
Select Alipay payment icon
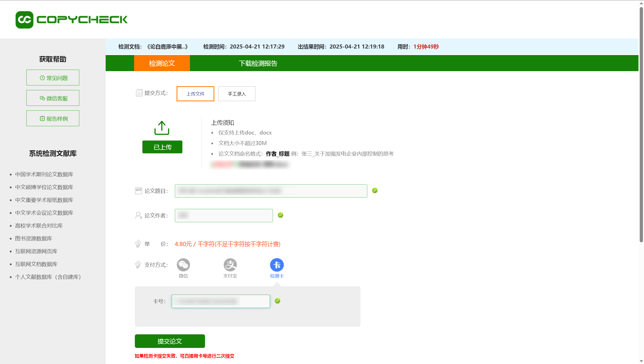(230, 265)
